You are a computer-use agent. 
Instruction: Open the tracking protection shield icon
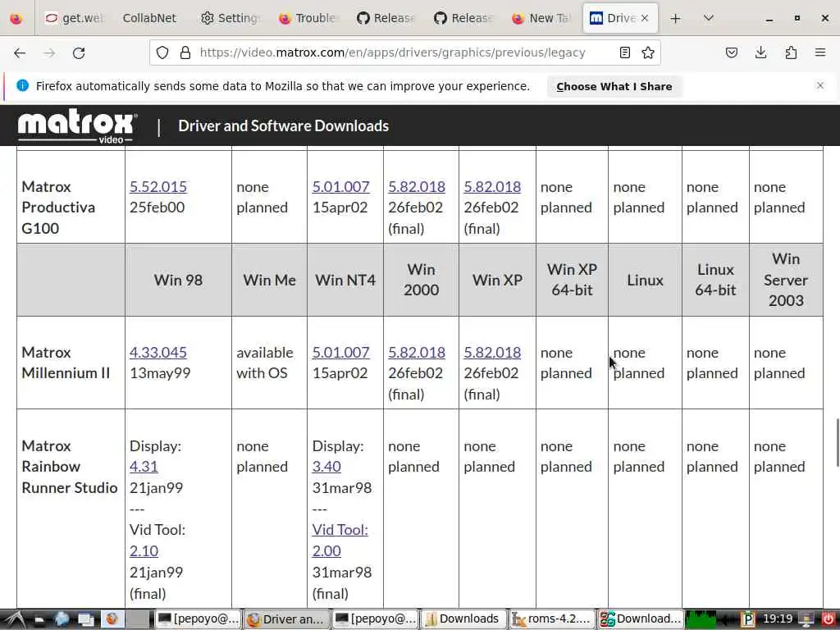pos(162,52)
